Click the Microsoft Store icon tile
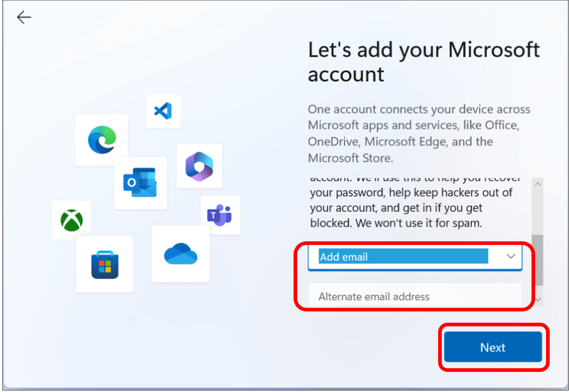 click(105, 264)
